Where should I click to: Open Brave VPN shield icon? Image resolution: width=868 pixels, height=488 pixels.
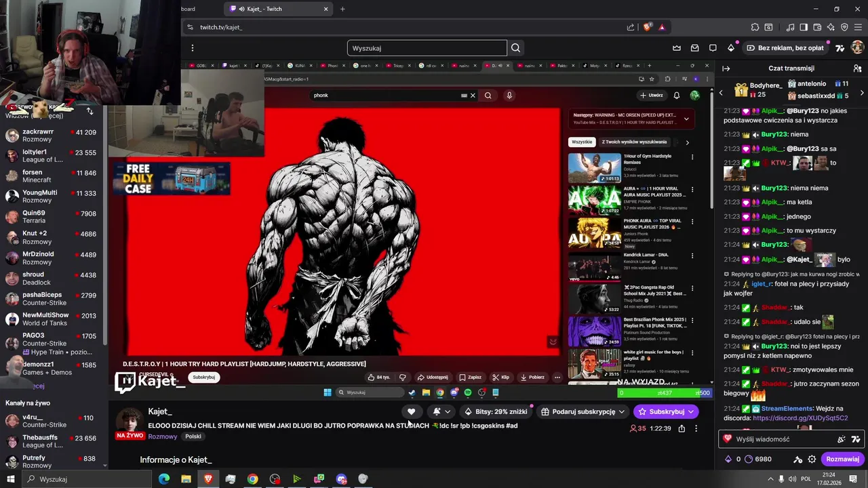click(x=844, y=27)
